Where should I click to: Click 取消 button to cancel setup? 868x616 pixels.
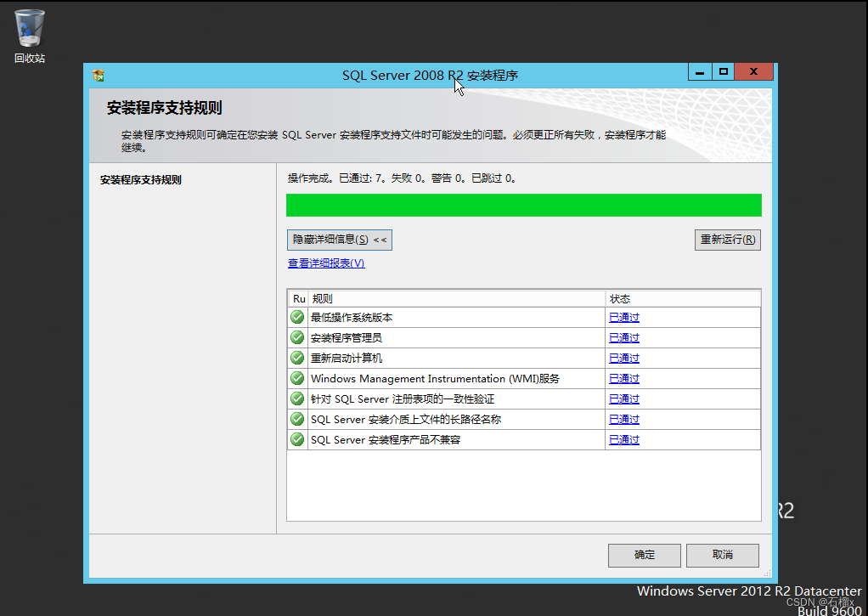point(723,555)
